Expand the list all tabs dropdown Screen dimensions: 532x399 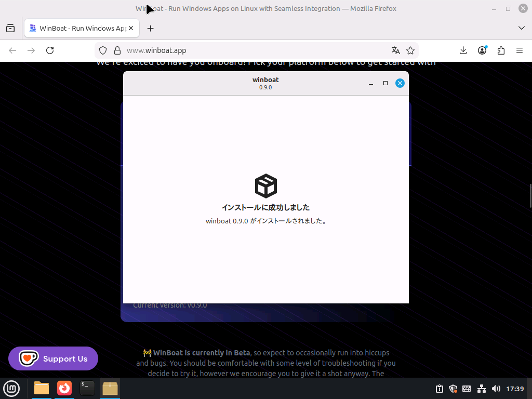522,28
